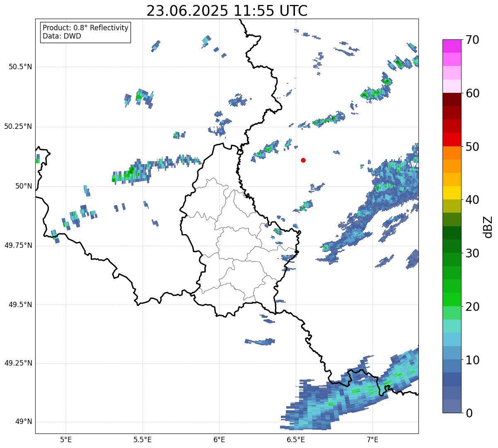Click the yellow colorbar segment above 40
Screen dimensions: 498x448
452,193
